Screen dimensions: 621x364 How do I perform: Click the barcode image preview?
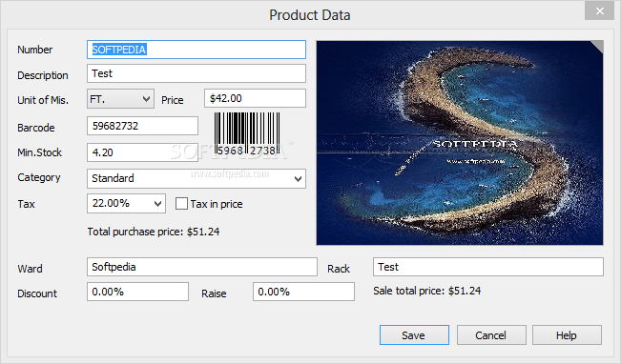click(247, 133)
